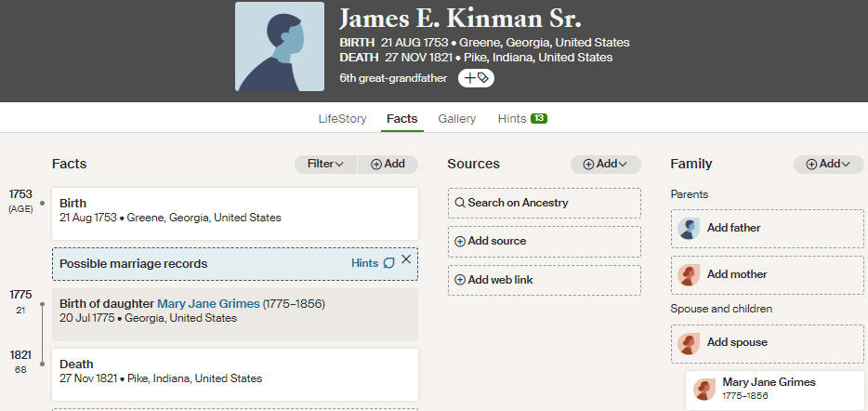Open the Hints tab with 13 badge
Screen dimensions: 868x411
[522, 118]
